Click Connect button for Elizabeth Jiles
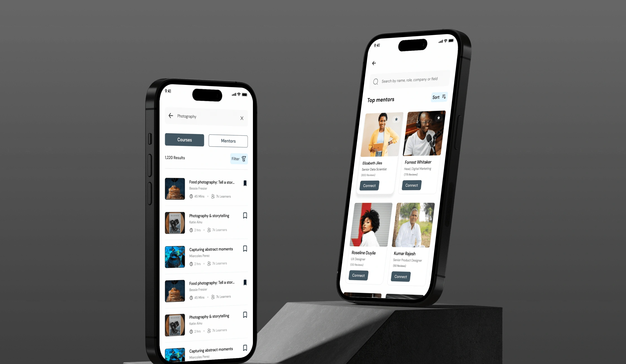Image resolution: width=626 pixels, height=364 pixels. pyautogui.click(x=369, y=185)
